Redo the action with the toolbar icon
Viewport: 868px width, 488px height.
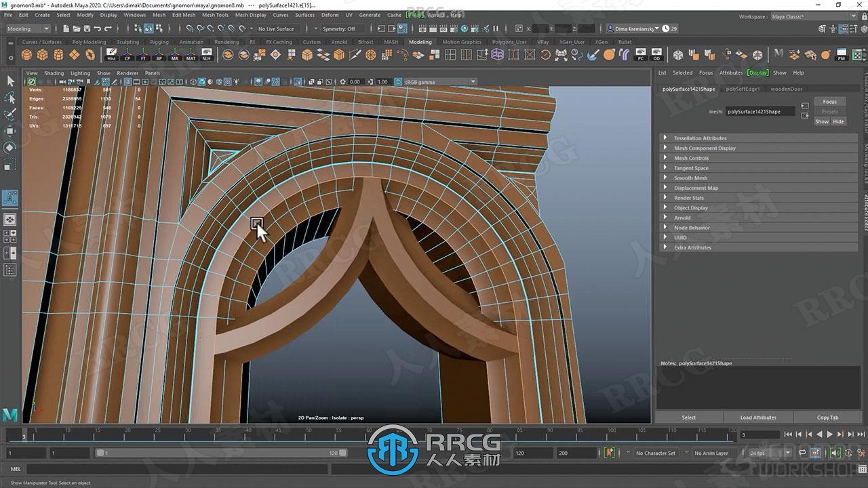[108, 28]
